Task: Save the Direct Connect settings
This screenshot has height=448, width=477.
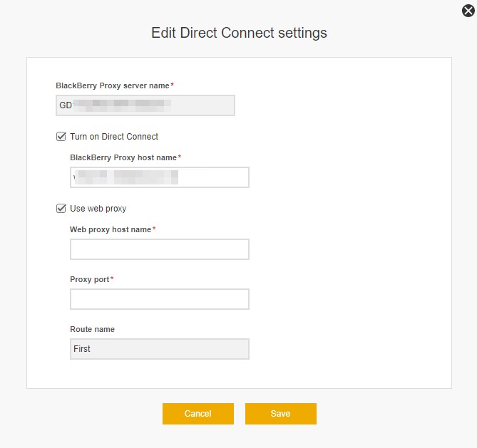Action: pyautogui.click(x=281, y=414)
